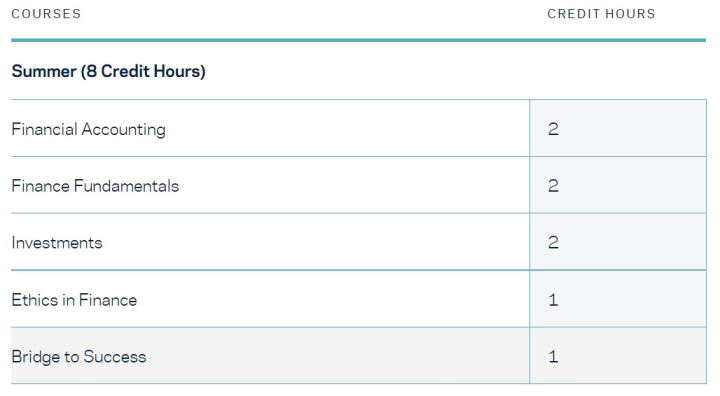Image resolution: width=720 pixels, height=396 pixels.
Task: Click the teal divider line under headers
Action: tap(359, 40)
